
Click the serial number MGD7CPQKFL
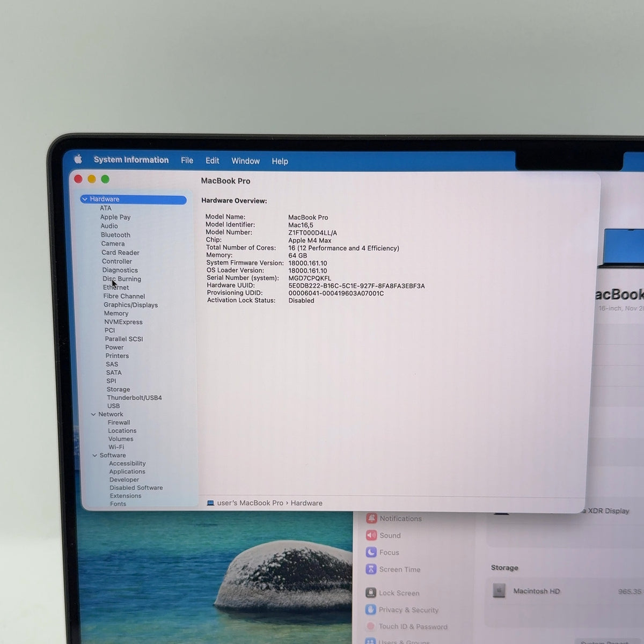pos(310,279)
